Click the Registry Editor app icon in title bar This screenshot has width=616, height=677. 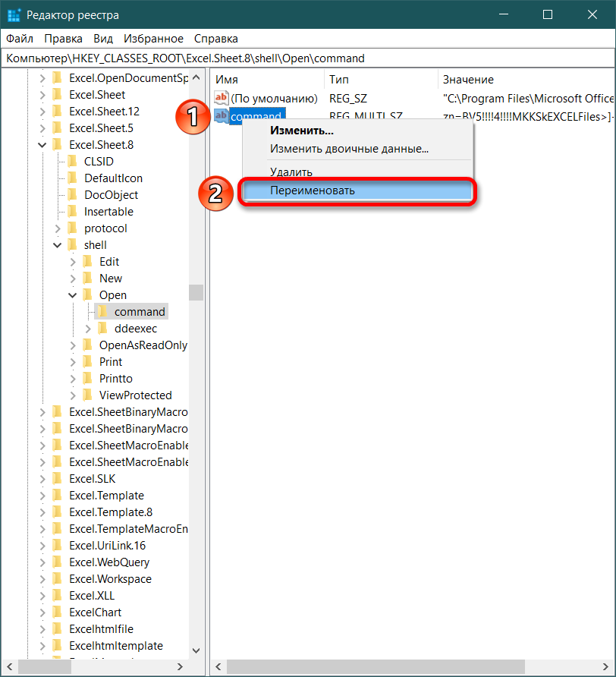point(14,15)
